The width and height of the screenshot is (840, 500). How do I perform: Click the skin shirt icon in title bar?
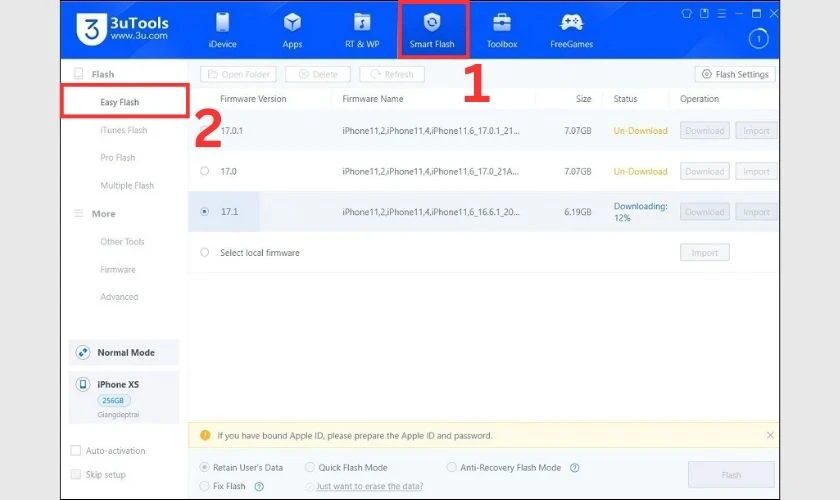(686, 13)
